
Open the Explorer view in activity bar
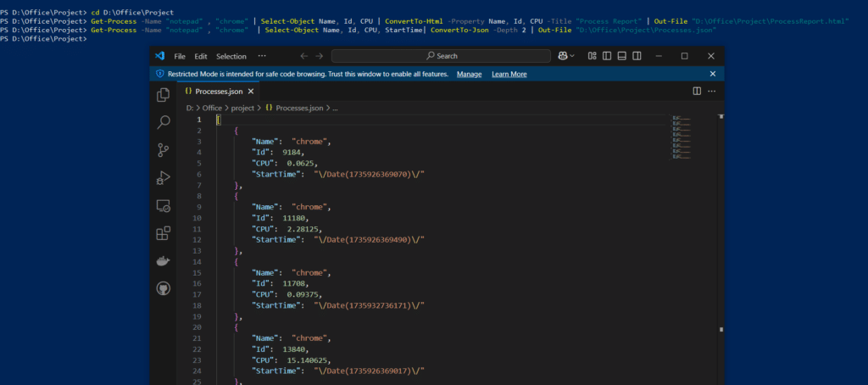(164, 95)
